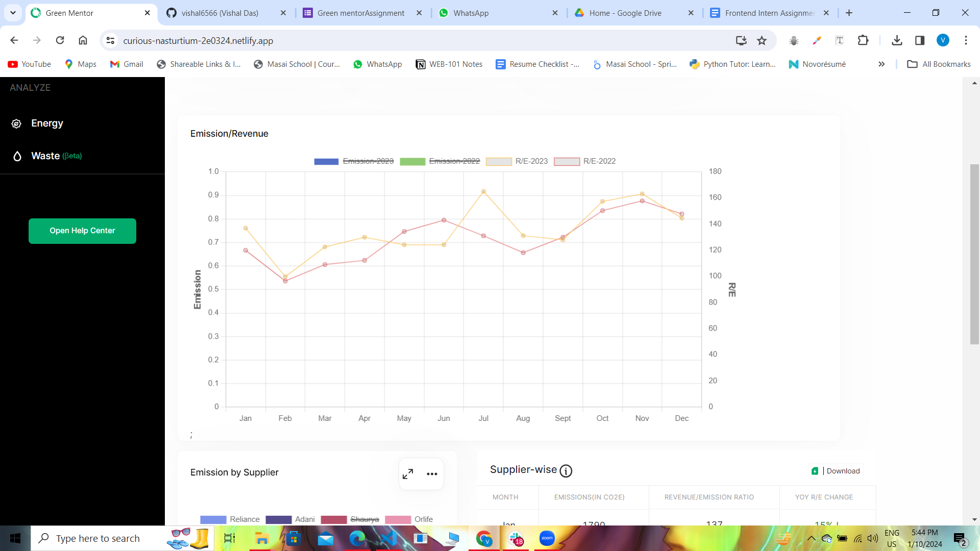Click the expand/fullscreen icon on Emission by Supplier

click(407, 472)
